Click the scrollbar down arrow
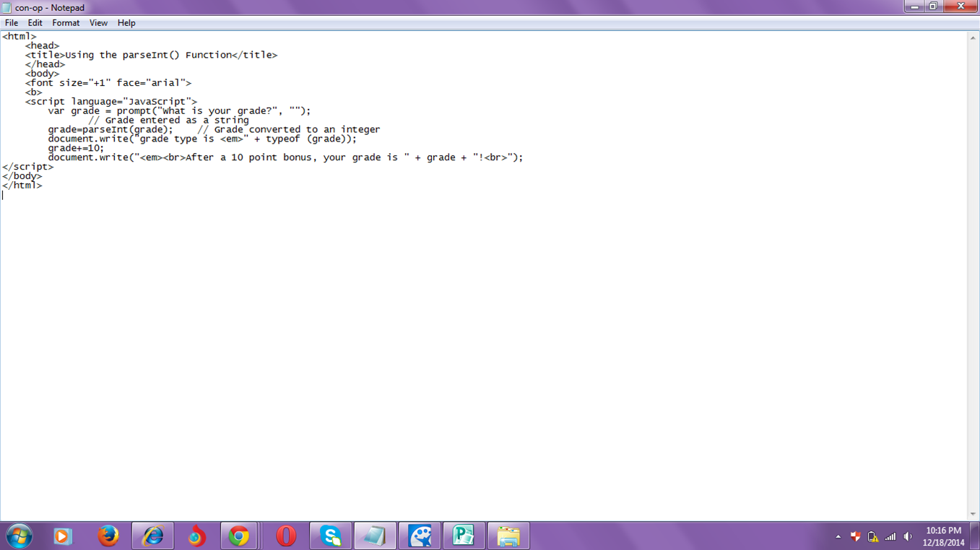The width and height of the screenshot is (980, 550). point(974,514)
